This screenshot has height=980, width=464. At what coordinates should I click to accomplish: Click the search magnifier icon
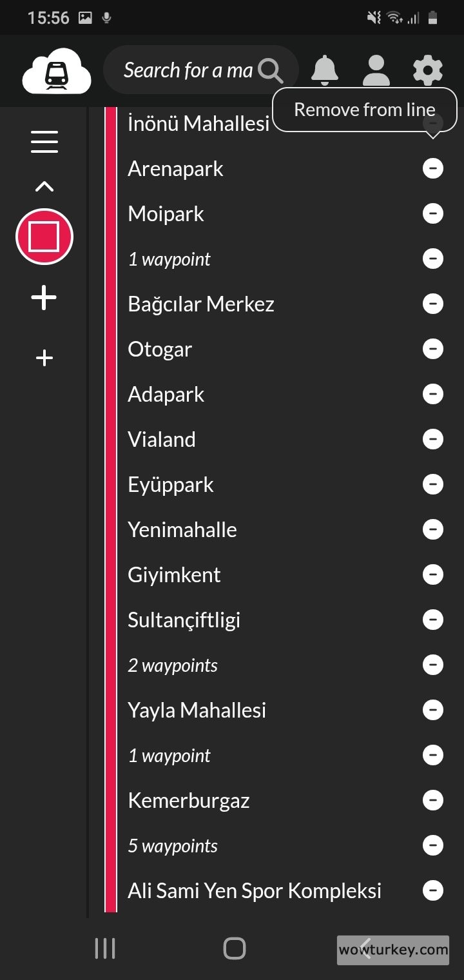point(271,71)
